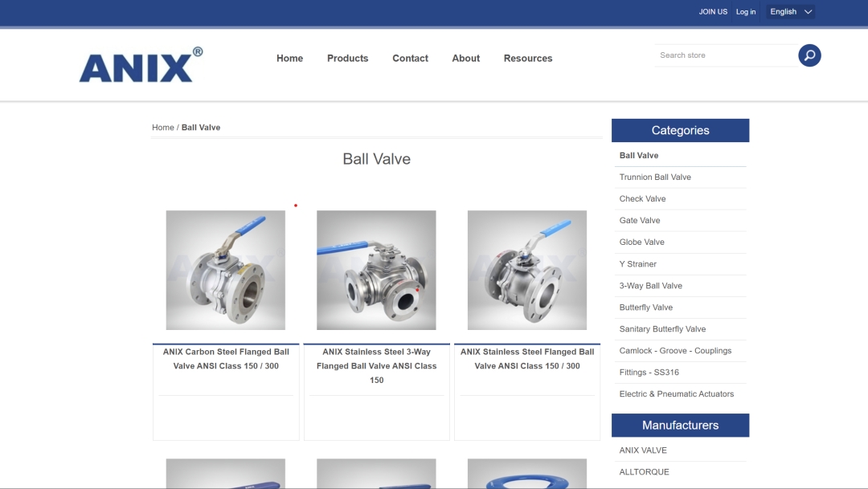Screen dimensions: 868x489
Task: Open the Carbon Steel Flanged Ball Valve image
Action: click(226, 270)
